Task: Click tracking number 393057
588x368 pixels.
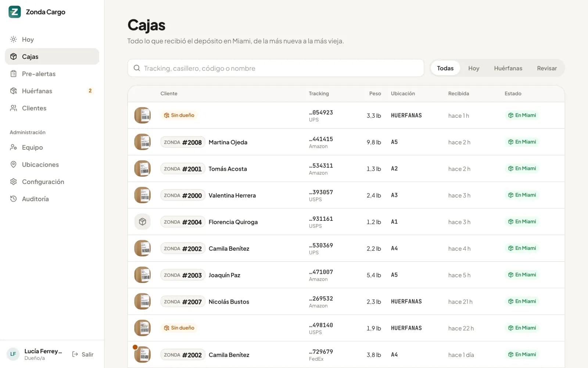Action: [x=321, y=192]
